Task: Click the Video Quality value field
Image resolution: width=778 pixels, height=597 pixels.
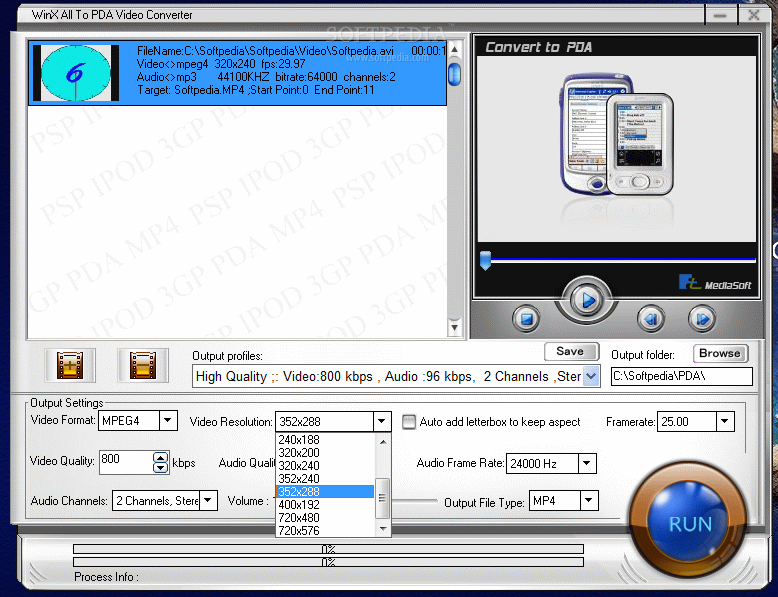Action: point(126,462)
